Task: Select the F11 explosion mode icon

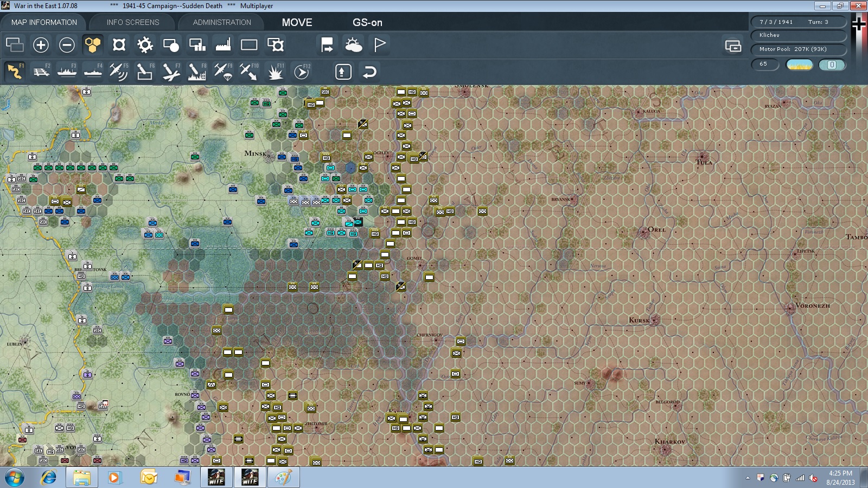Action: (275, 72)
